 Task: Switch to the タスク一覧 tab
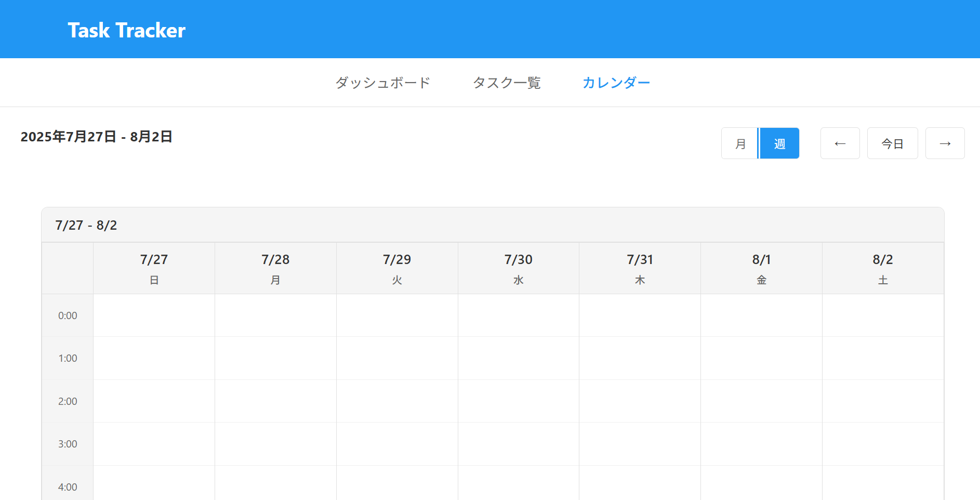(x=507, y=83)
